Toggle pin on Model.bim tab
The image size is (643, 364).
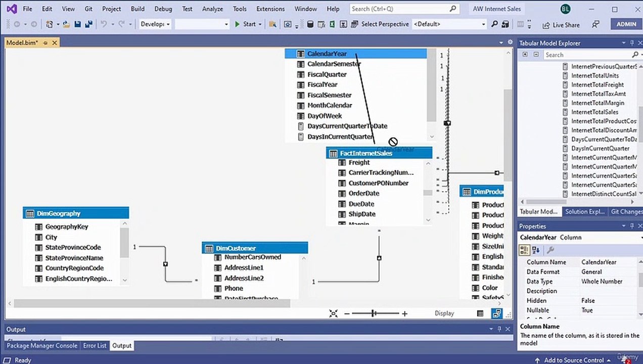[45, 43]
